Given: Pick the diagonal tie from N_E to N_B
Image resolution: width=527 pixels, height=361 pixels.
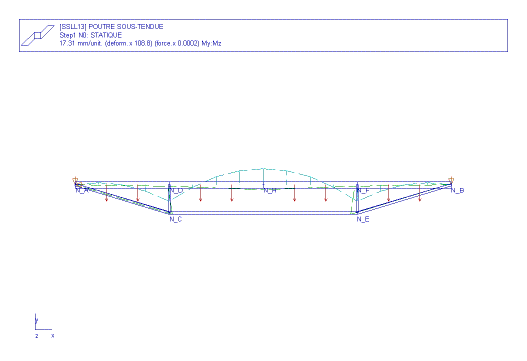Looking at the screenshot, I should [404, 198].
